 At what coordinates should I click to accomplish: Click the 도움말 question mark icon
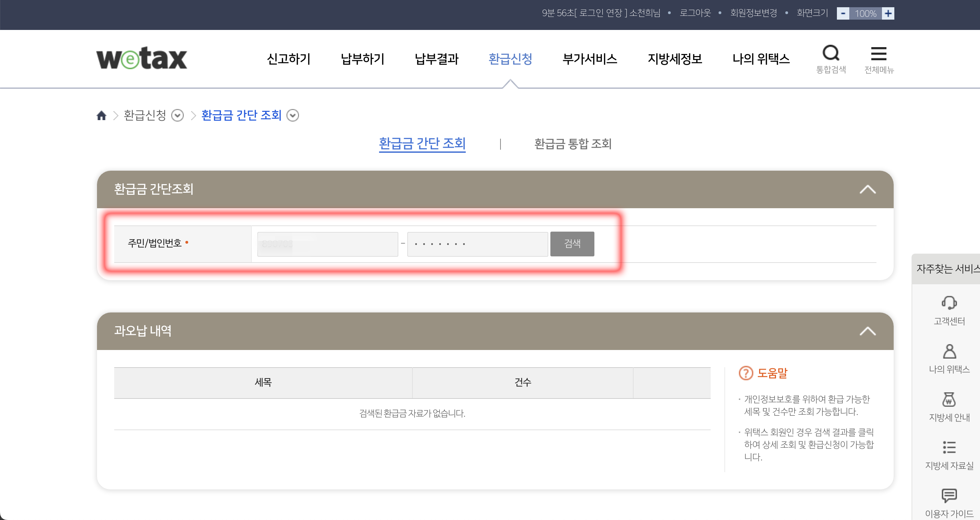[x=746, y=373]
